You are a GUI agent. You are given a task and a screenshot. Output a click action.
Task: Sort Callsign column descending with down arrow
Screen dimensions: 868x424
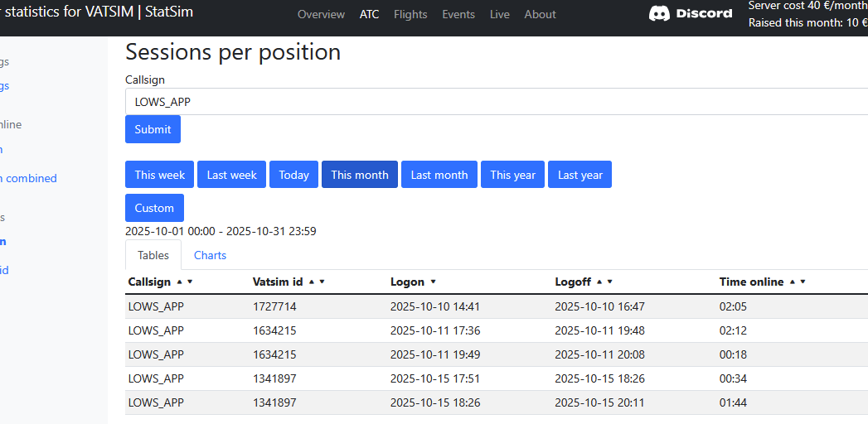coord(190,282)
